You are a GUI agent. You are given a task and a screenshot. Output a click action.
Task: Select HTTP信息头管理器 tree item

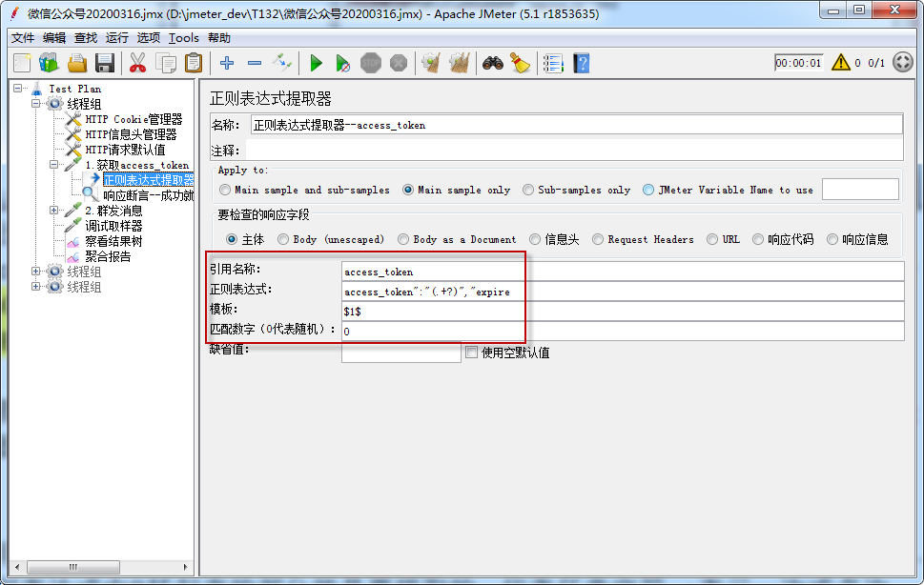click(x=131, y=134)
